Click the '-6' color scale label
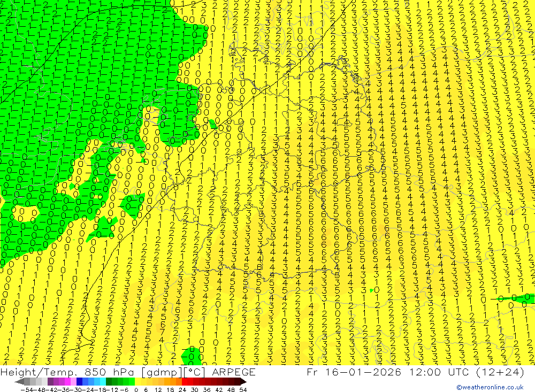The image size is (535, 392). [124, 390]
